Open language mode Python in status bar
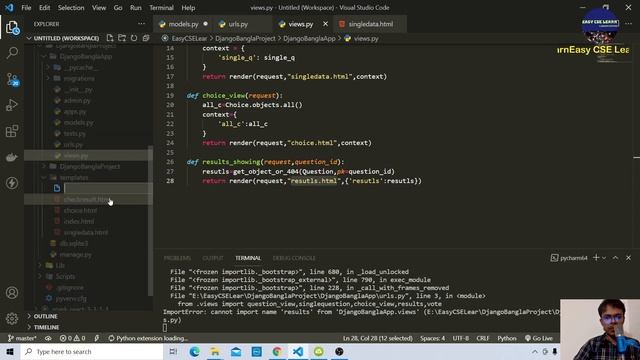This screenshot has height=360, width=640. [x=507, y=338]
